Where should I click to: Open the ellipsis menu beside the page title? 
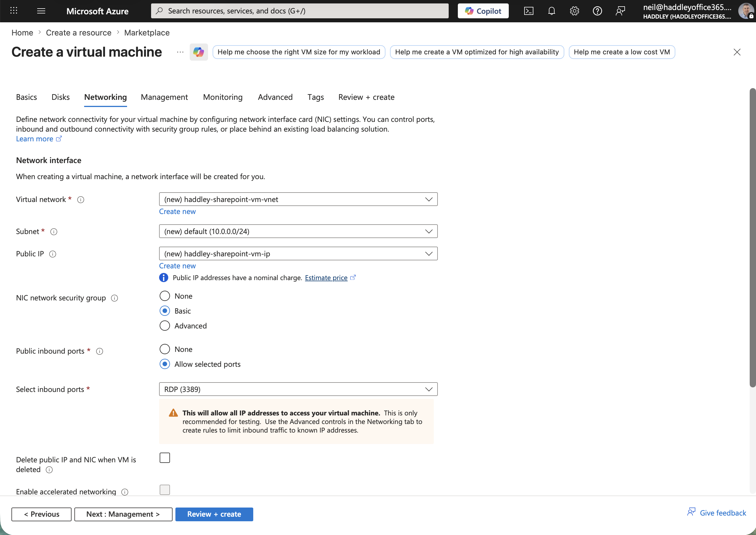click(180, 52)
